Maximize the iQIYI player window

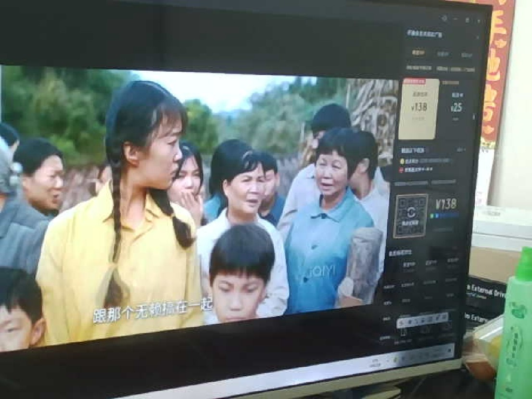tap(468, 20)
